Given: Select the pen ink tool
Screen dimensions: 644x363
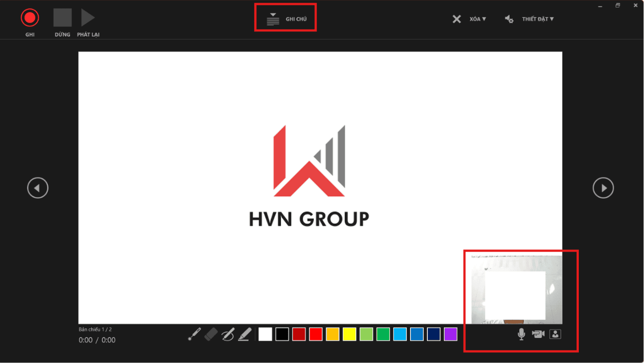Looking at the screenshot, I should click(228, 334).
